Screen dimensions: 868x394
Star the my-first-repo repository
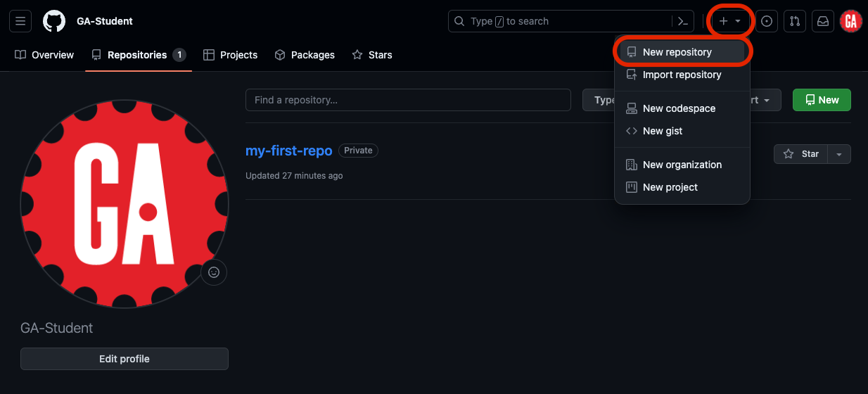click(x=801, y=154)
